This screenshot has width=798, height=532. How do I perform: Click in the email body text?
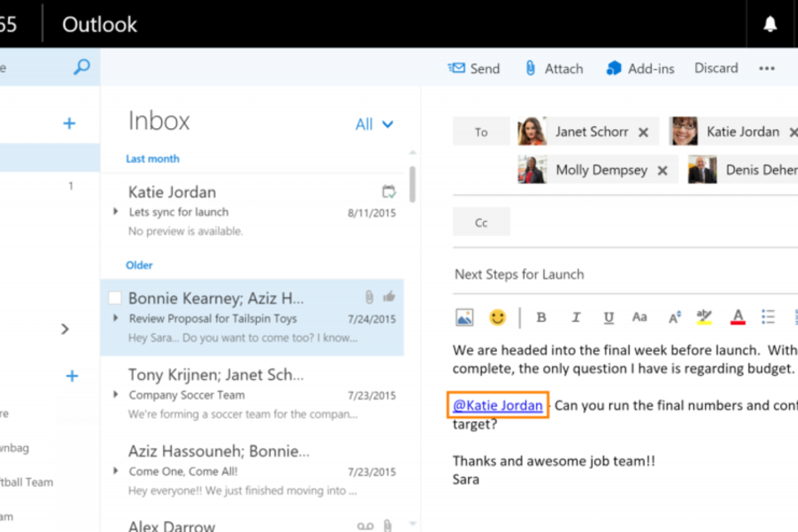click(x=625, y=415)
